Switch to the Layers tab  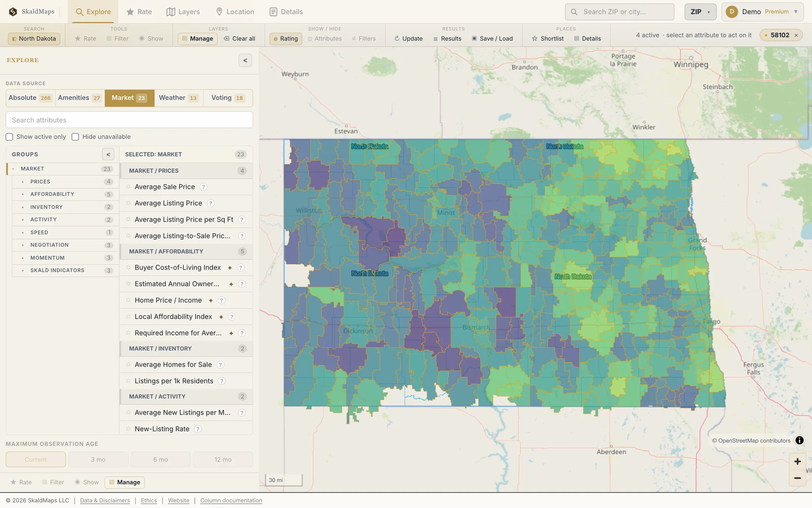tap(183, 12)
